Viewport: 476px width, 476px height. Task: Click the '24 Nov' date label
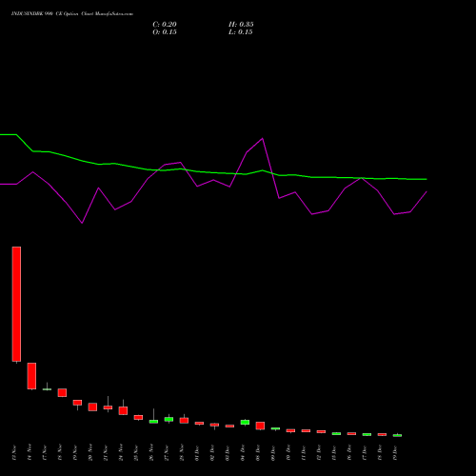[x=121, y=453]
